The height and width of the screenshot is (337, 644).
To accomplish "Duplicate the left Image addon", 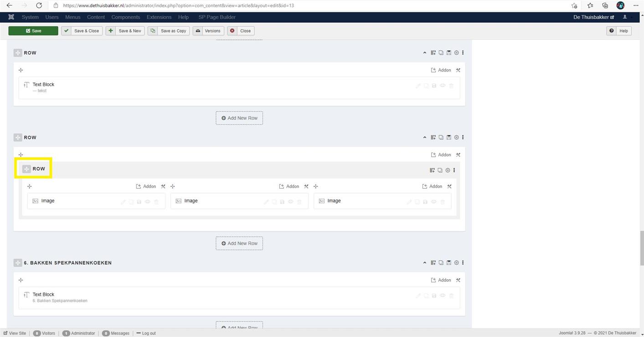I will pyautogui.click(x=131, y=202).
